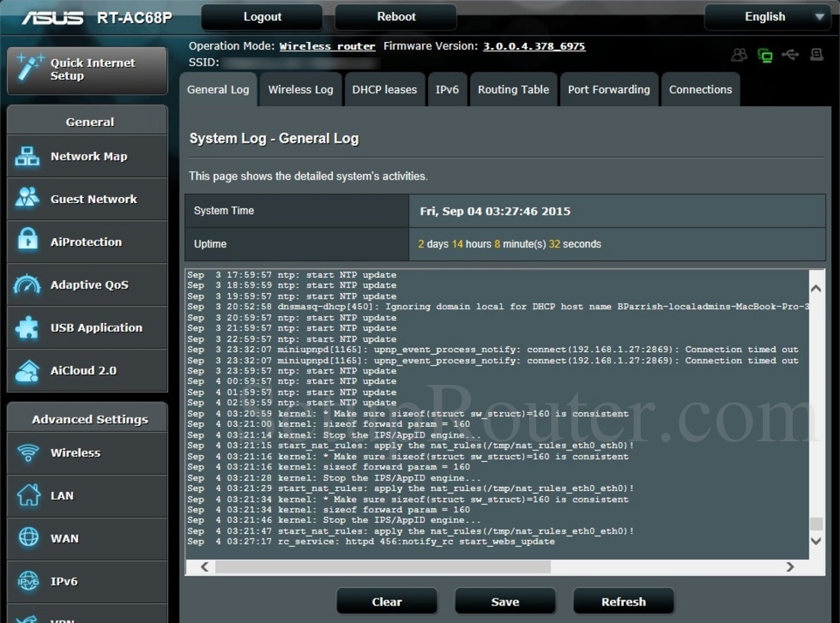Click the log scroll up arrow
The width and height of the screenshot is (840, 623).
[816, 288]
